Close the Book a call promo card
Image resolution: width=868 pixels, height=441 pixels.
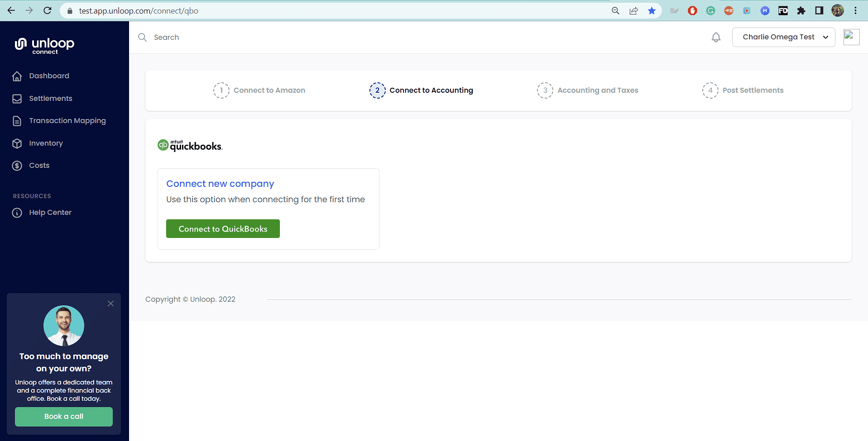110,303
